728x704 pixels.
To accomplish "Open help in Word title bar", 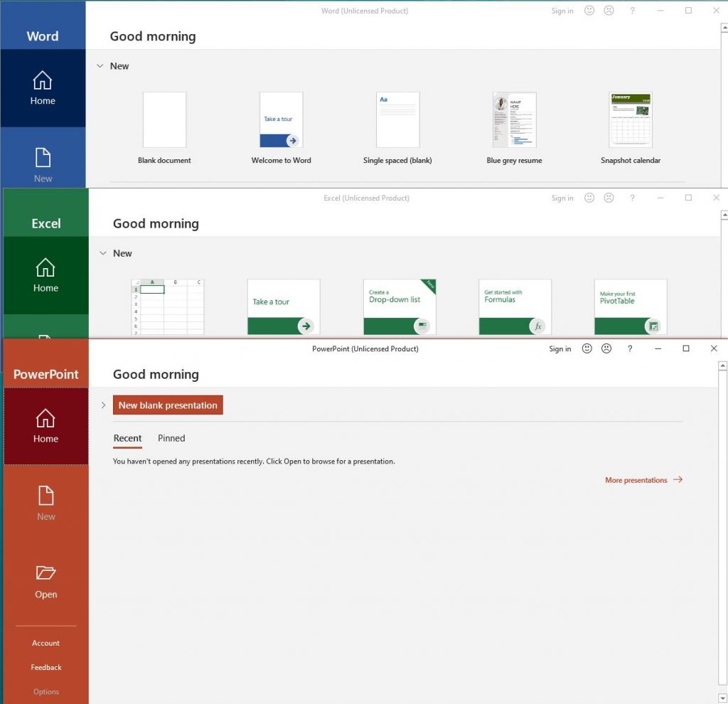I will tap(632, 11).
